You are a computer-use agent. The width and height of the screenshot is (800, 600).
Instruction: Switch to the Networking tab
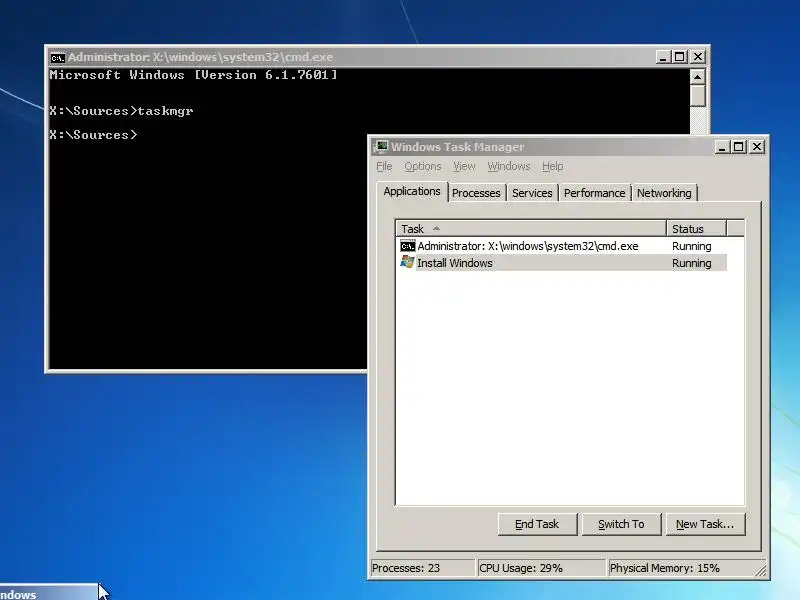tap(664, 193)
